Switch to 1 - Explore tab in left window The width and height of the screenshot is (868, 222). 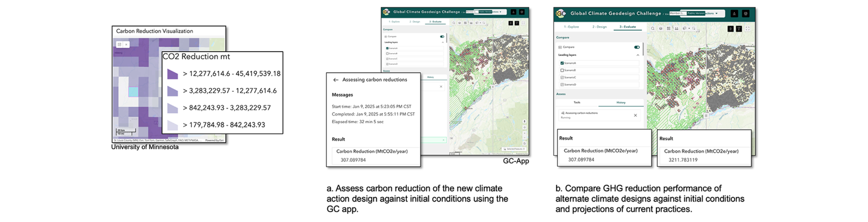394,21
